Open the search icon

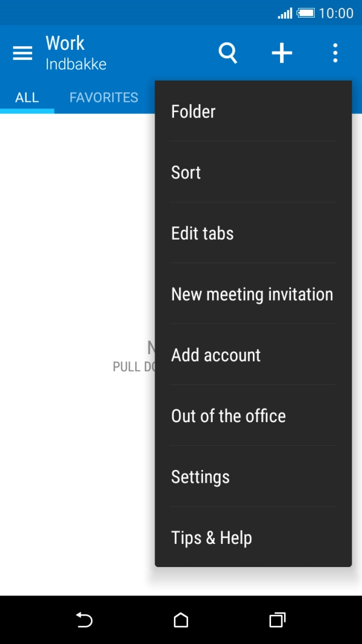tap(228, 53)
